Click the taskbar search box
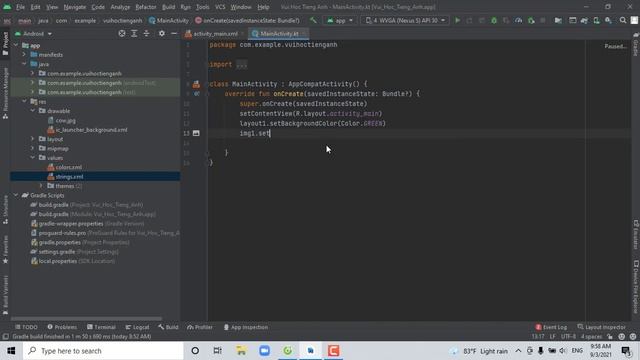 tap(103, 351)
